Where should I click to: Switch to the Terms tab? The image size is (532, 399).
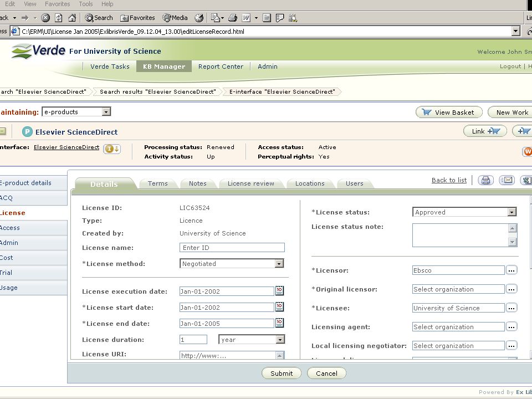pyautogui.click(x=158, y=183)
